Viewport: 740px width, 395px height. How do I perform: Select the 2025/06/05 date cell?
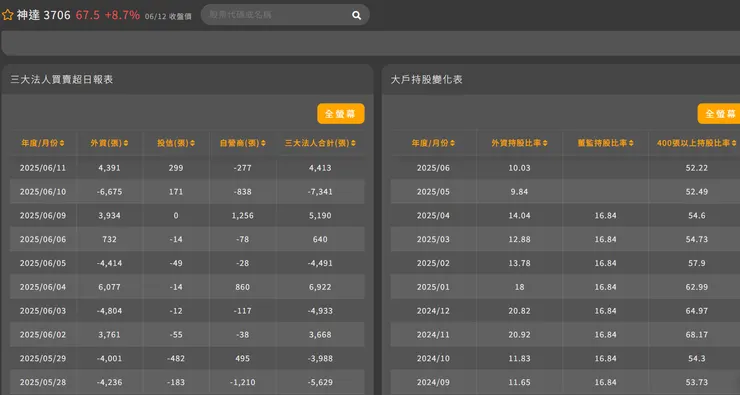pos(43,263)
